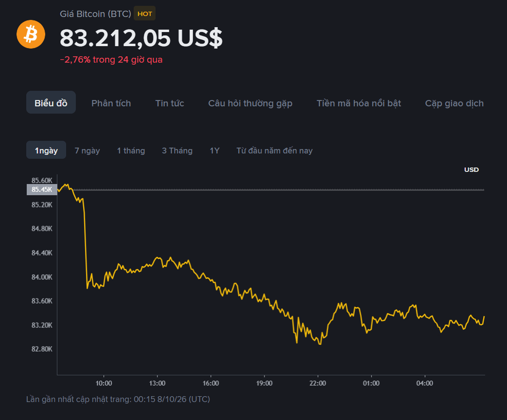Choose the 1Y chart range
Screen dimensions: 507x420
tap(214, 151)
